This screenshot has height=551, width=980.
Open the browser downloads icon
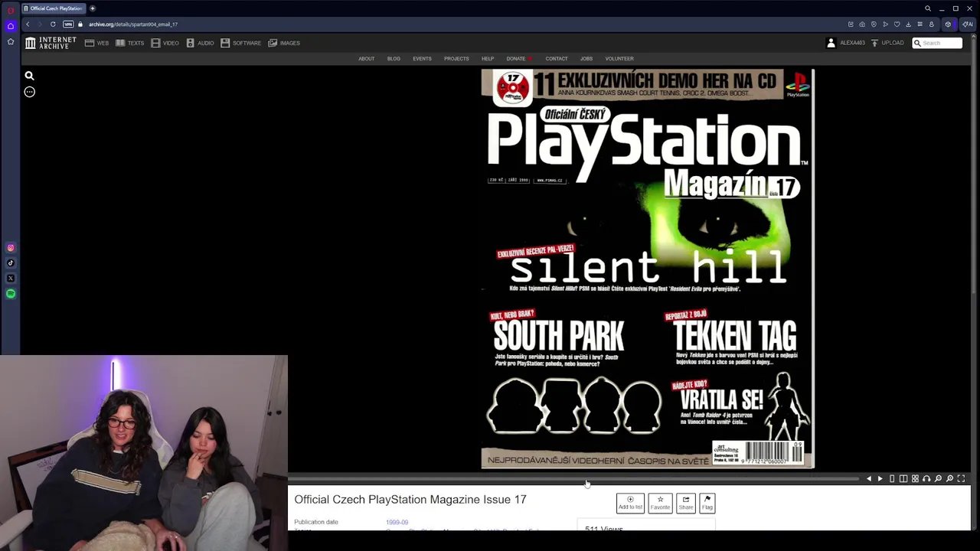click(908, 24)
